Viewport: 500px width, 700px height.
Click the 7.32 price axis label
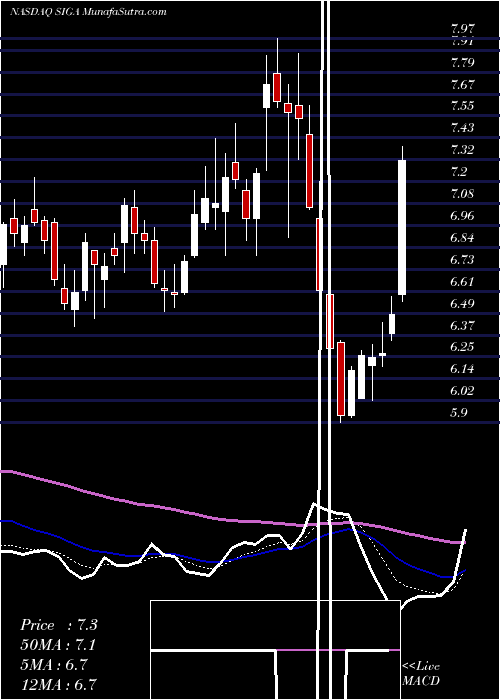(x=462, y=150)
